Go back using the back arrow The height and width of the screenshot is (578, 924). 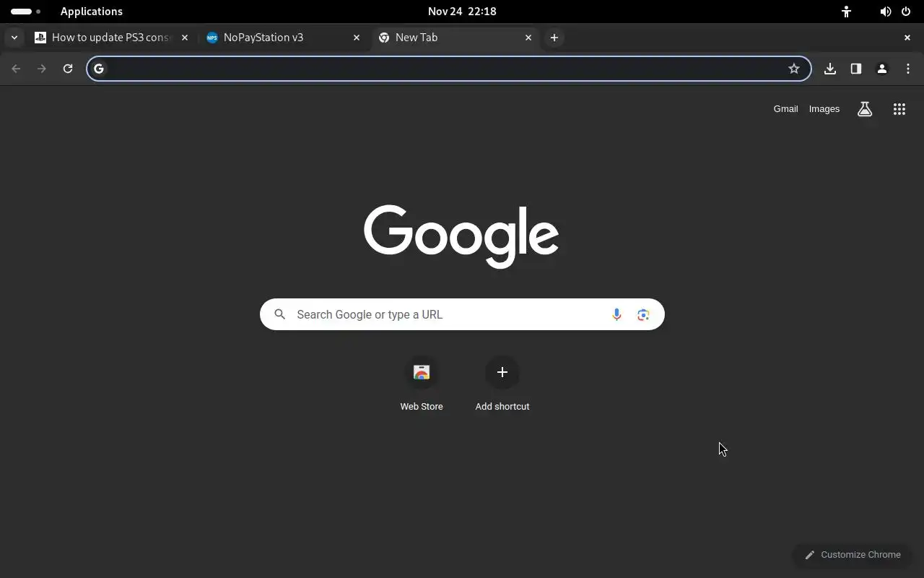click(x=16, y=69)
